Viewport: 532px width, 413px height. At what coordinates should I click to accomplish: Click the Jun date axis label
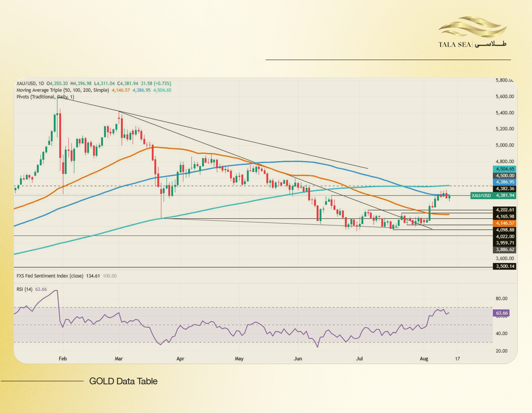click(x=298, y=359)
